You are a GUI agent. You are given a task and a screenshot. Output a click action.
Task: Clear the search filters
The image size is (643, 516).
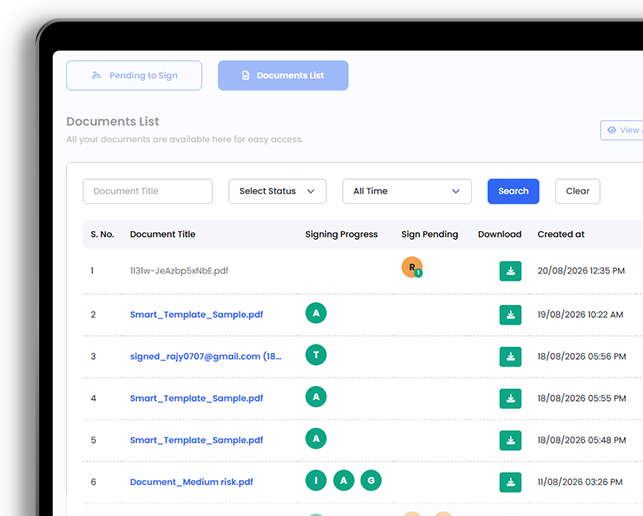pos(577,191)
